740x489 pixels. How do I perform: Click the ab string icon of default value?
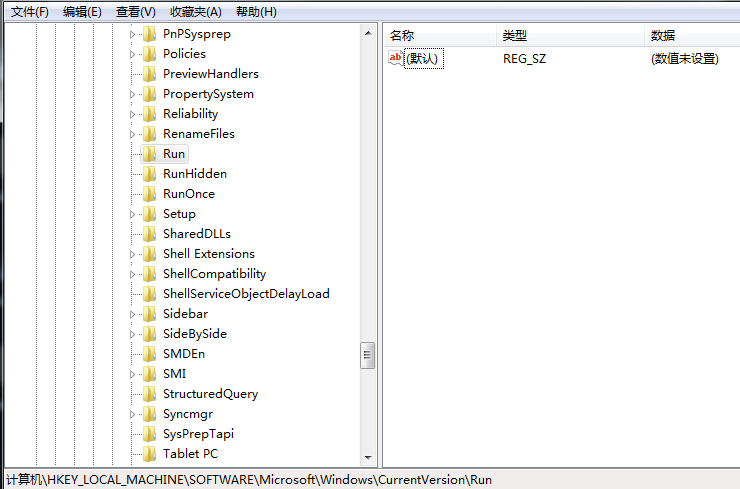tap(395, 58)
